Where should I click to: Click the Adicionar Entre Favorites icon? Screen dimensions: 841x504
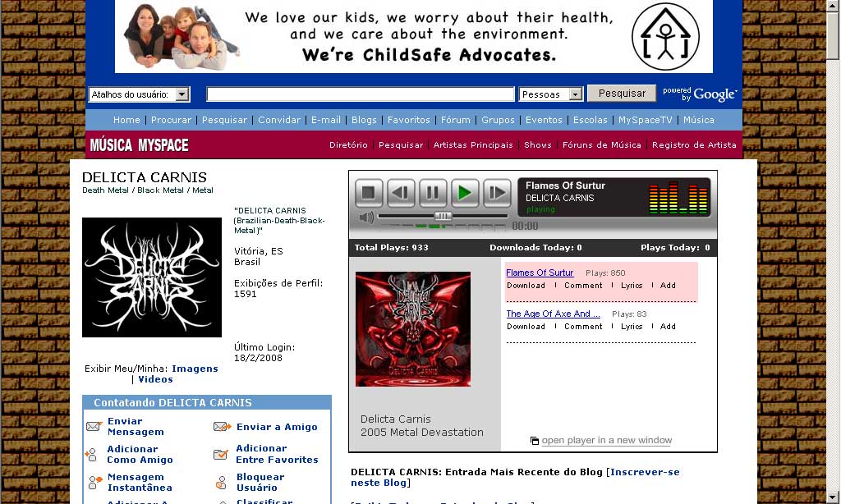point(220,454)
